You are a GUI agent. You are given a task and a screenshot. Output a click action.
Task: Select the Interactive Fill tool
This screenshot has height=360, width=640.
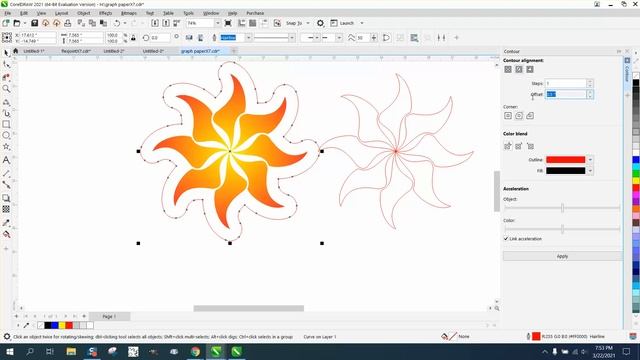pyautogui.click(x=6, y=234)
